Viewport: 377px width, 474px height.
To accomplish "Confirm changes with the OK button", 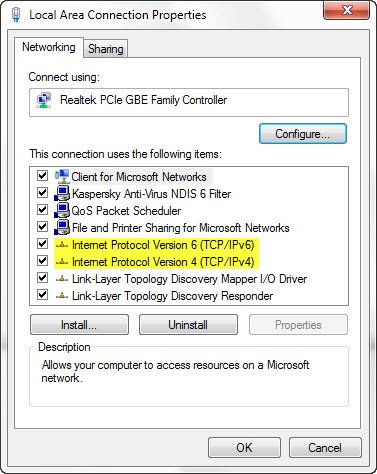I will pos(244,448).
